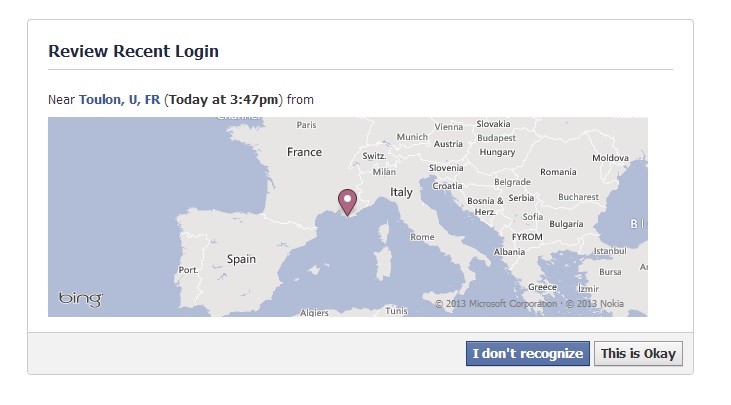Click the Review Recent Login heading
Screen dimensions: 731x405
pyautogui.click(x=133, y=51)
